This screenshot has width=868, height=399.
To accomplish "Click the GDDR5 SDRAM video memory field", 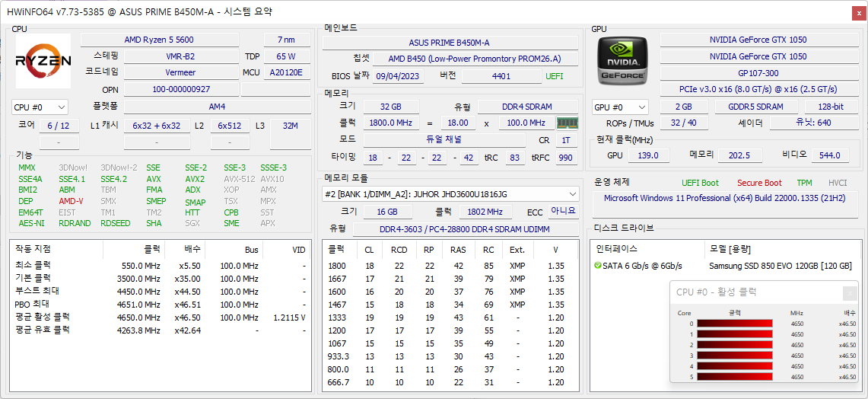I will (x=757, y=107).
